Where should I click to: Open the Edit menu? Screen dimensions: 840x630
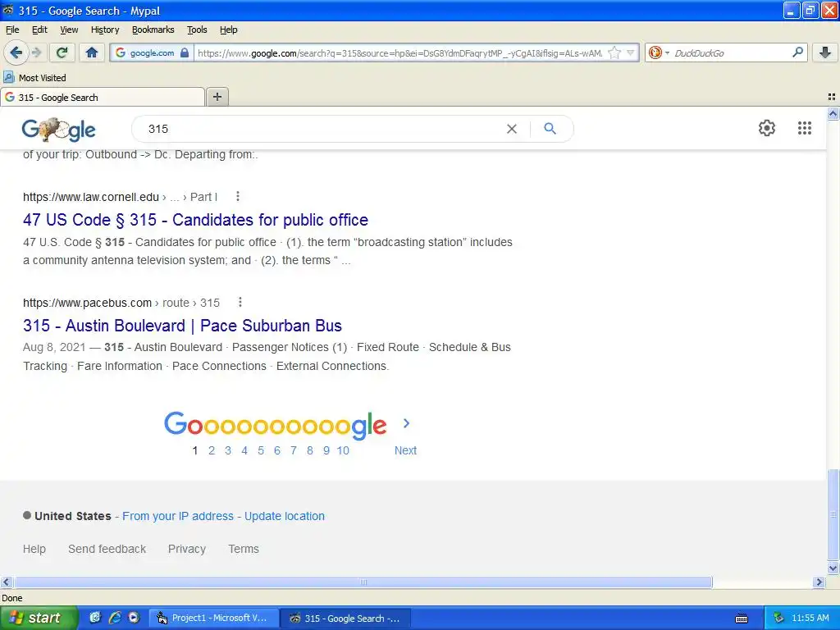tap(39, 30)
